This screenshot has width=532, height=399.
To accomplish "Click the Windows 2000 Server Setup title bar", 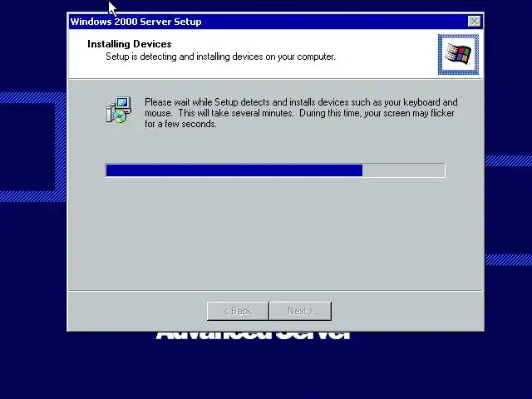I will pyautogui.click(x=275, y=22).
